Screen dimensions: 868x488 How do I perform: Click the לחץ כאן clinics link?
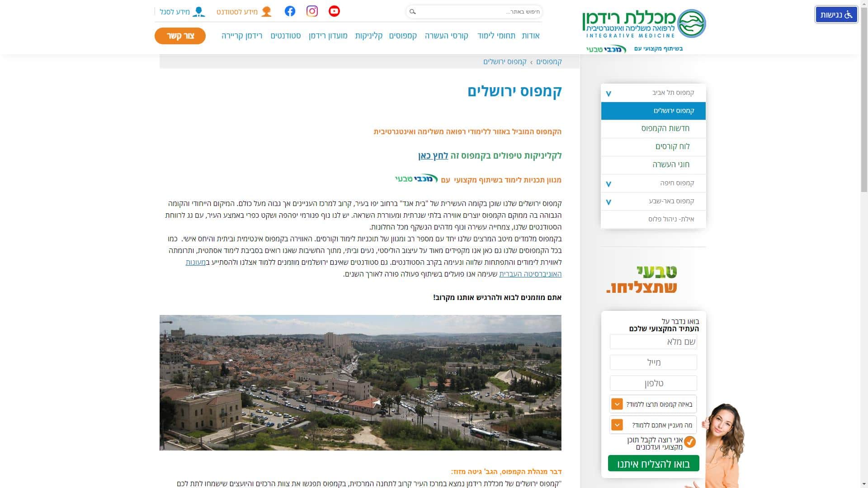pyautogui.click(x=433, y=156)
